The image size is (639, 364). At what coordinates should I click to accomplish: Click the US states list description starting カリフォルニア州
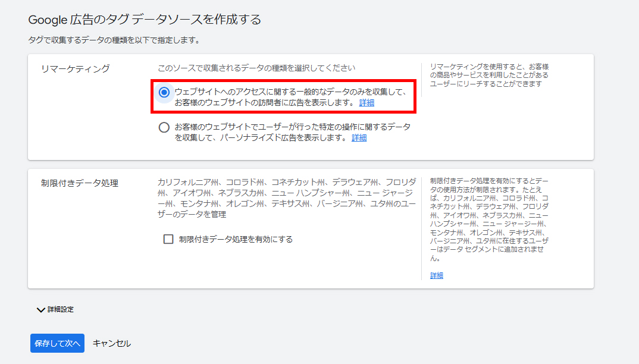[286, 198]
